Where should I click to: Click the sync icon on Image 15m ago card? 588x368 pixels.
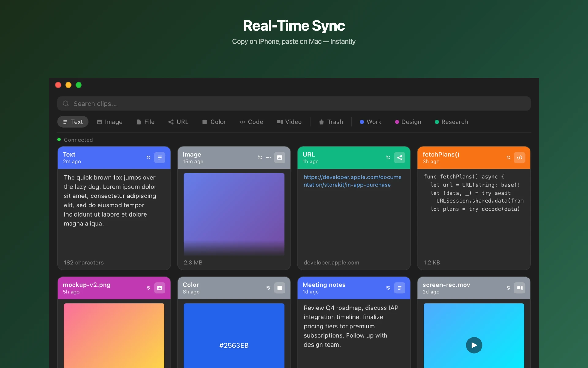(260, 158)
